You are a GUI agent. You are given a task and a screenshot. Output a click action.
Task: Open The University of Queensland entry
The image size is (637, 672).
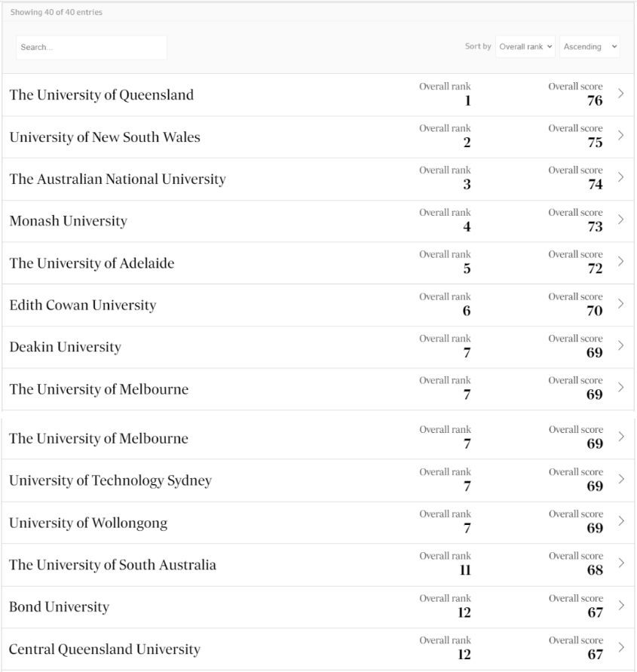(102, 95)
